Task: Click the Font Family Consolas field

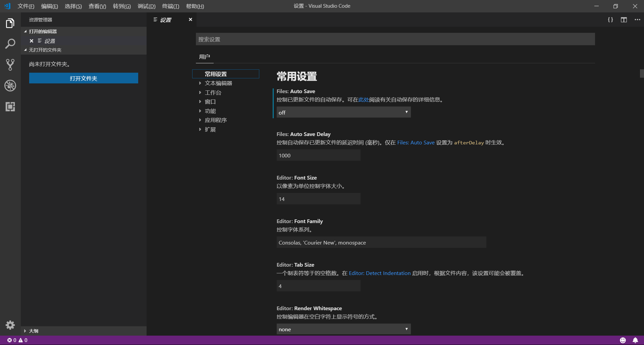Action: pyautogui.click(x=381, y=242)
